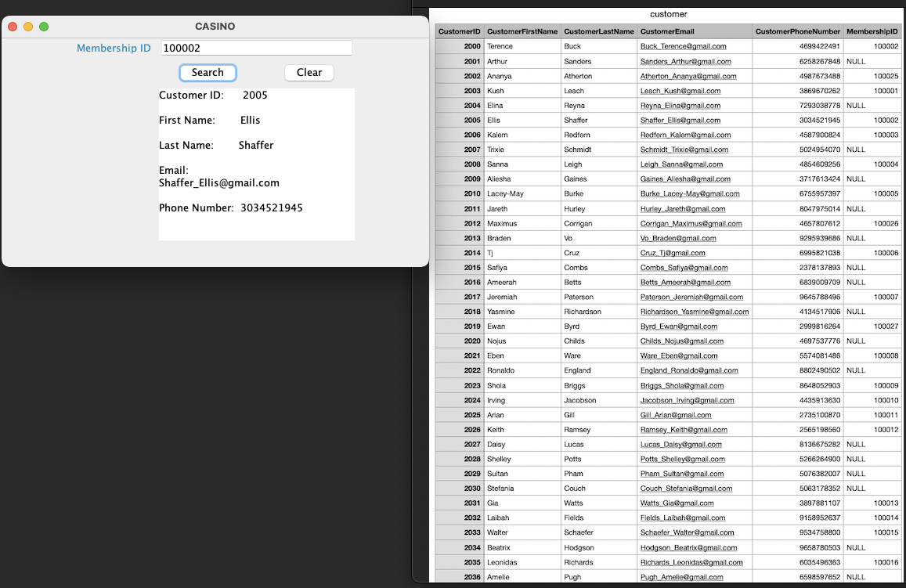Click the MembershipID cell 100003
The image size is (906, 588).
coord(872,135)
